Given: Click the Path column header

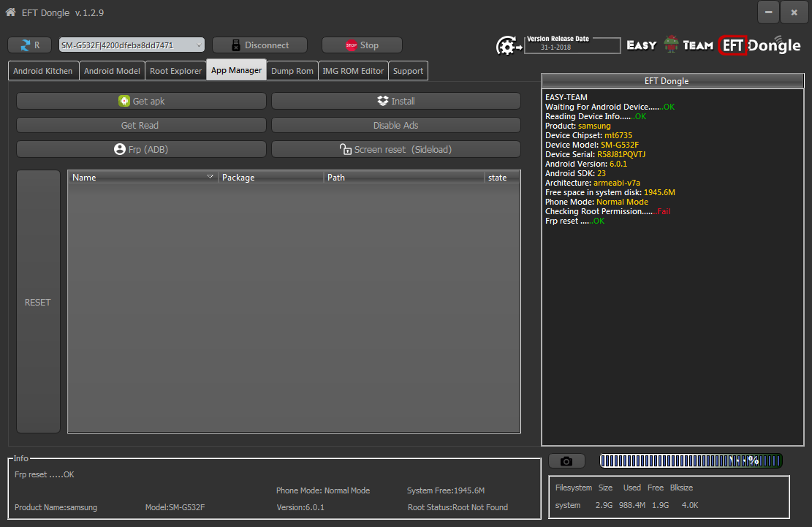Looking at the screenshot, I should [x=404, y=178].
